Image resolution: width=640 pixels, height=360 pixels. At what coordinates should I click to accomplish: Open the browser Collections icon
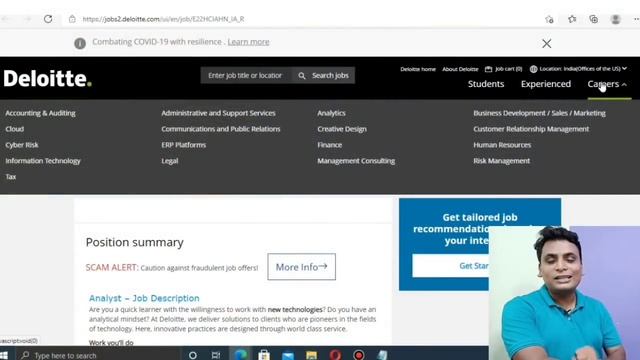593,19
